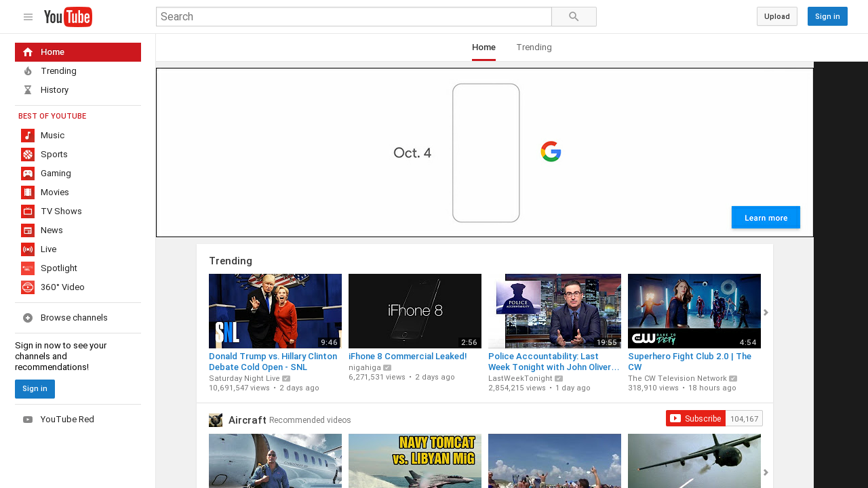This screenshot has width=868, height=488.
Task: Open Gaming in the sidebar
Action: (78, 174)
